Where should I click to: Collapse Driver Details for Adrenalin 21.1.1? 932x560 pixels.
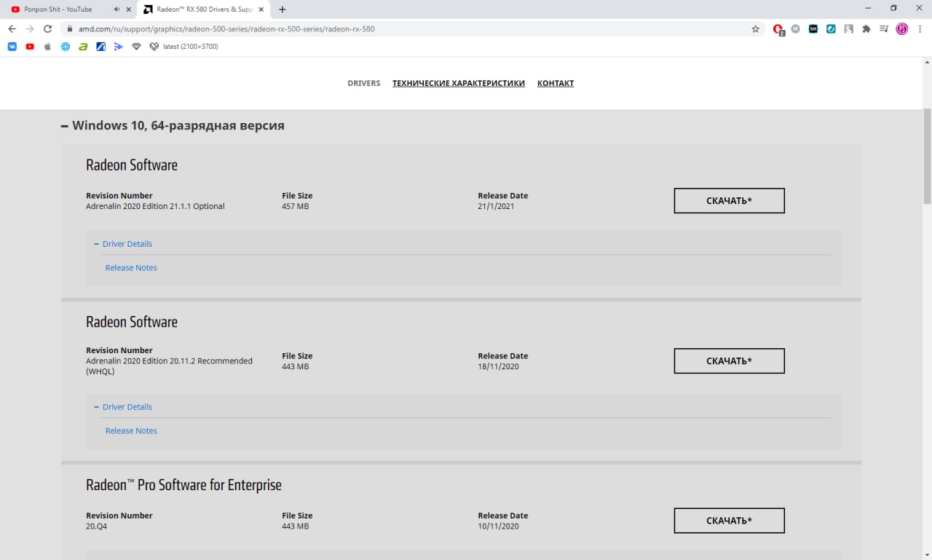(123, 244)
